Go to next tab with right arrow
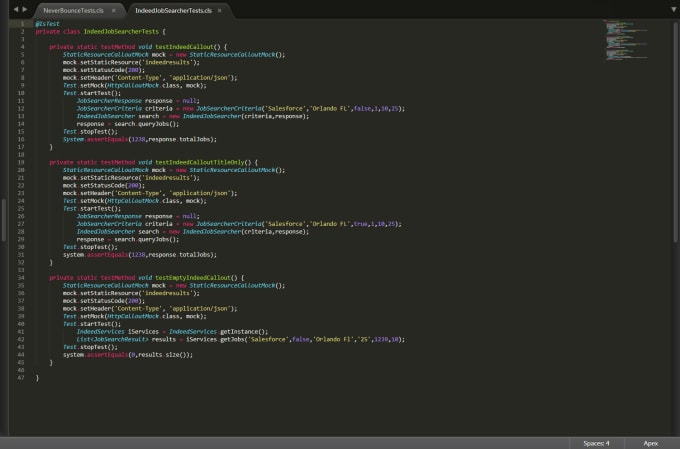Screen dimensions: 680x449 (25, 9)
